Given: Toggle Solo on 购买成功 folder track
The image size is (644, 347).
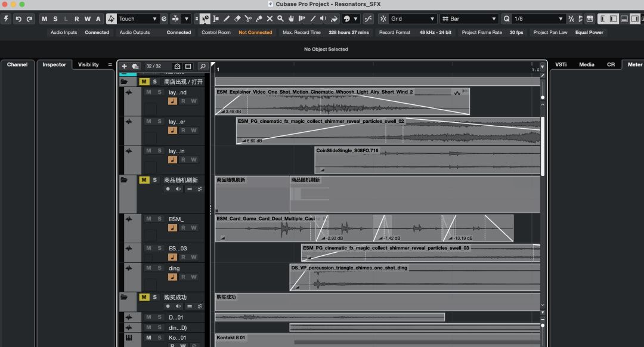Looking at the screenshot, I should pyautogui.click(x=155, y=298).
